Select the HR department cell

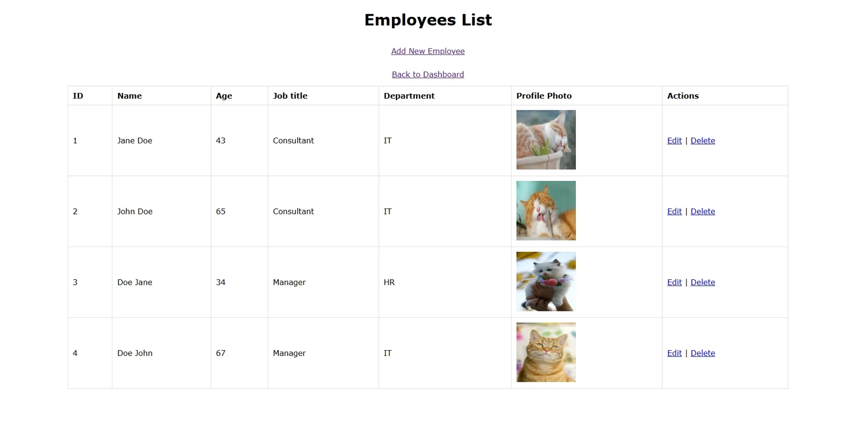click(389, 282)
